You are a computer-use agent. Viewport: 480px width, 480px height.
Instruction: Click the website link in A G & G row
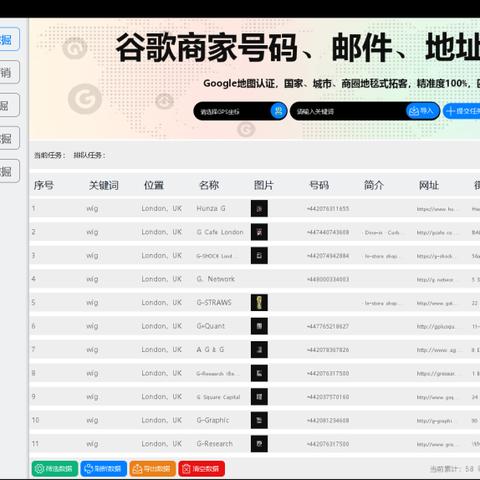[x=436, y=350]
